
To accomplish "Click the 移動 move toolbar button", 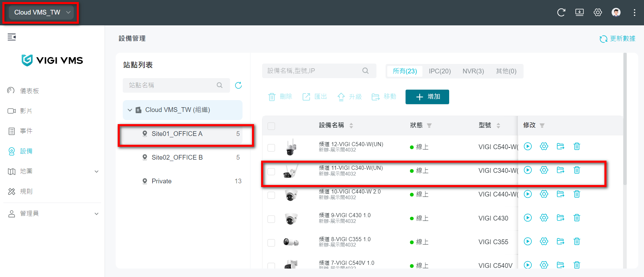I will [384, 97].
